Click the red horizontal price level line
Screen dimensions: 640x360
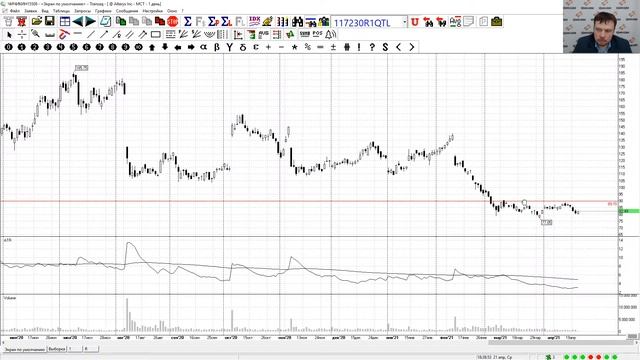point(309,201)
